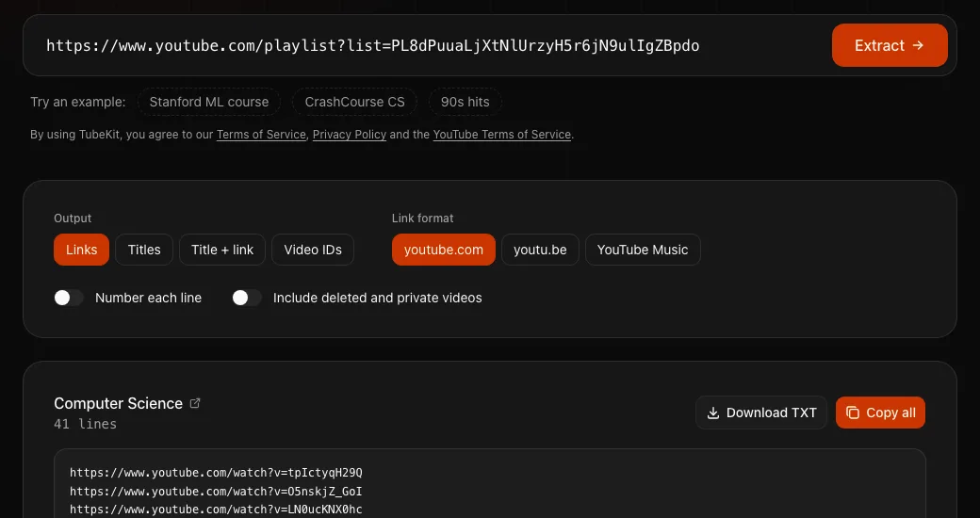Open Computer Science playlist external link icon
Screen dimensions: 980x518
tap(195, 403)
